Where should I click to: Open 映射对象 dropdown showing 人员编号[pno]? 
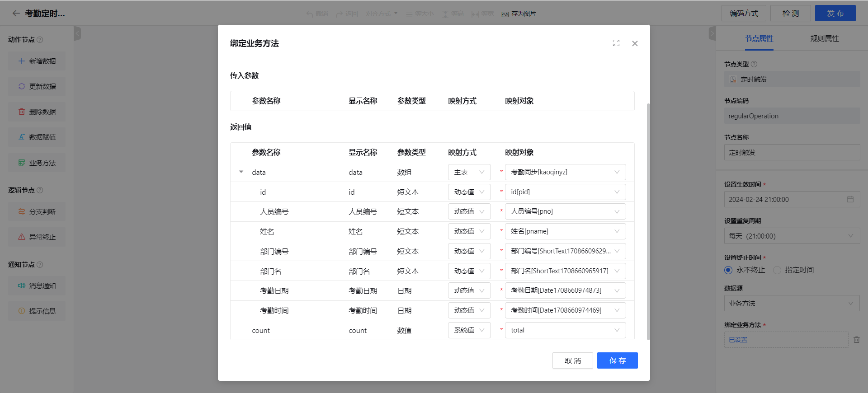[565, 211]
